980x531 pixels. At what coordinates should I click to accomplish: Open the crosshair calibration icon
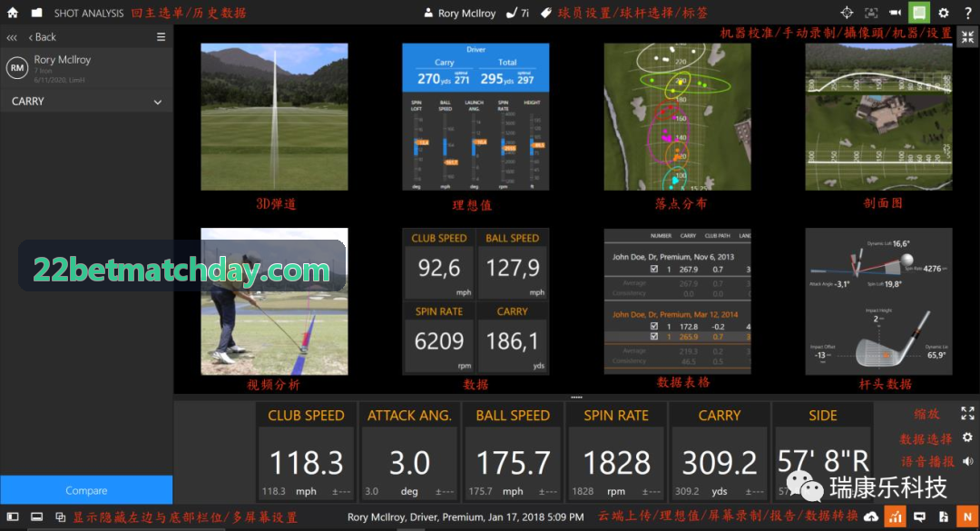847,13
